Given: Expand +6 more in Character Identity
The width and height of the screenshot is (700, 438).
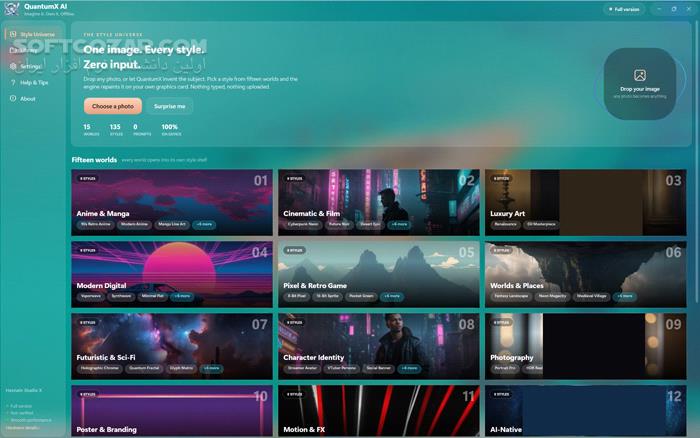Looking at the screenshot, I should tap(409, 368).
